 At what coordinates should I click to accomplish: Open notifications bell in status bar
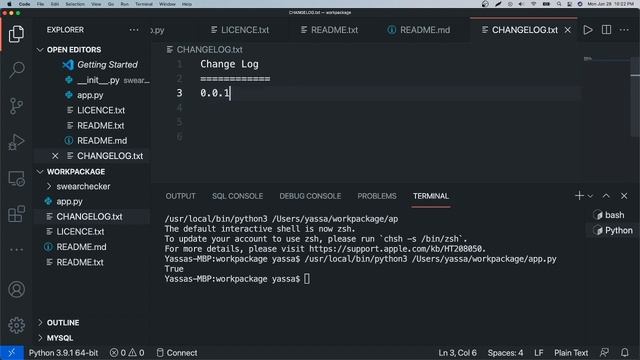coord(624,353)
